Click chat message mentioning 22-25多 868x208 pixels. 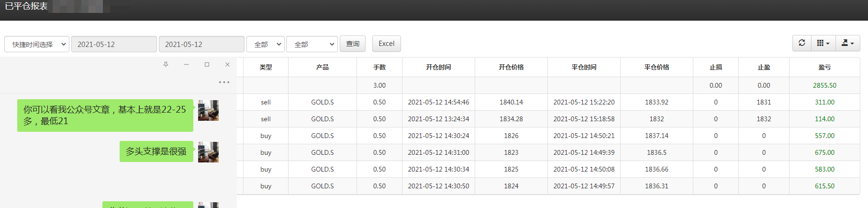105,116
